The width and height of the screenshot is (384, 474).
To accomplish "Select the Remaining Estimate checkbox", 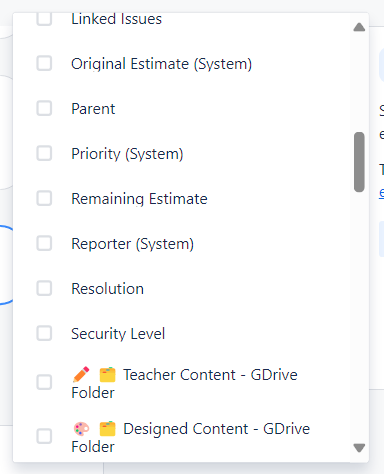I will [x=44, y=198].
